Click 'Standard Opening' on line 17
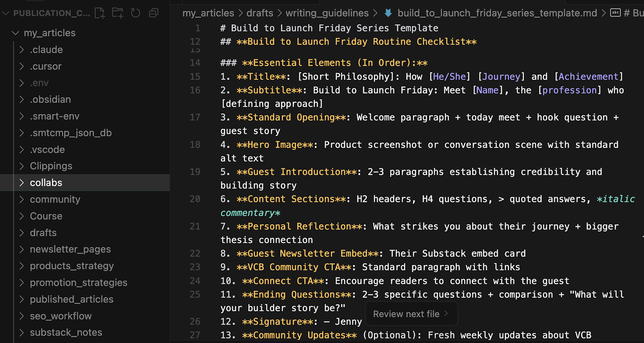Viewport: 644px width, 343px height. (x=291, y=117)
